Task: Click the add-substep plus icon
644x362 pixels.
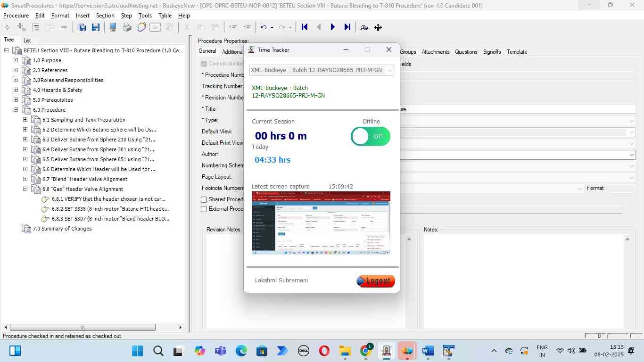Action: (x=21, y=27)
